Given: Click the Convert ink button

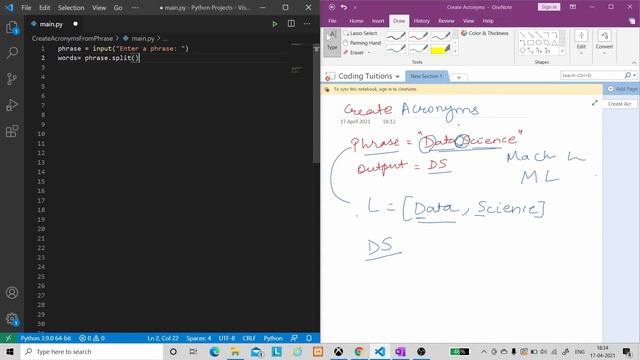Looking at the screenshot, I should tap(604, 42).
